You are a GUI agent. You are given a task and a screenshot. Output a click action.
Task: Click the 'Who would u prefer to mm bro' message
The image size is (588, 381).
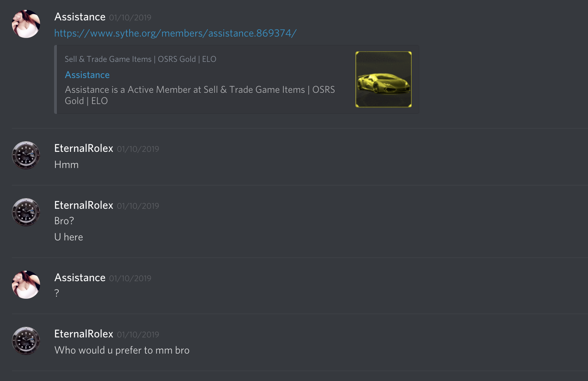click(122, 350)
